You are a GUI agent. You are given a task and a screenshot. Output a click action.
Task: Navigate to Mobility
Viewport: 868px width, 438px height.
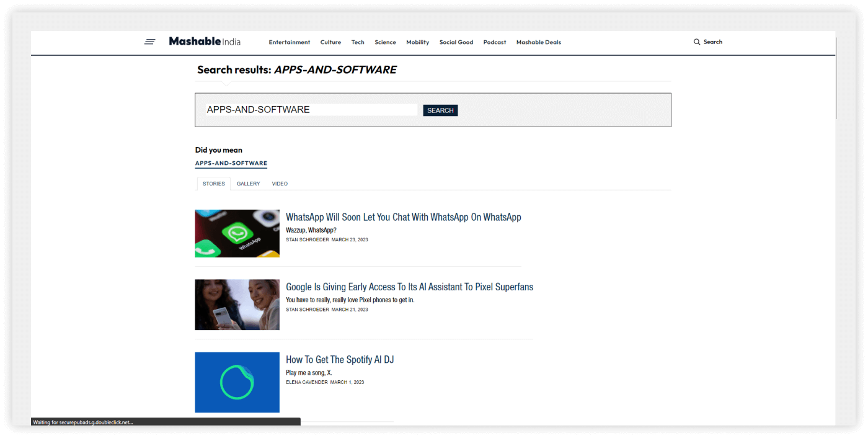point(418,42)
